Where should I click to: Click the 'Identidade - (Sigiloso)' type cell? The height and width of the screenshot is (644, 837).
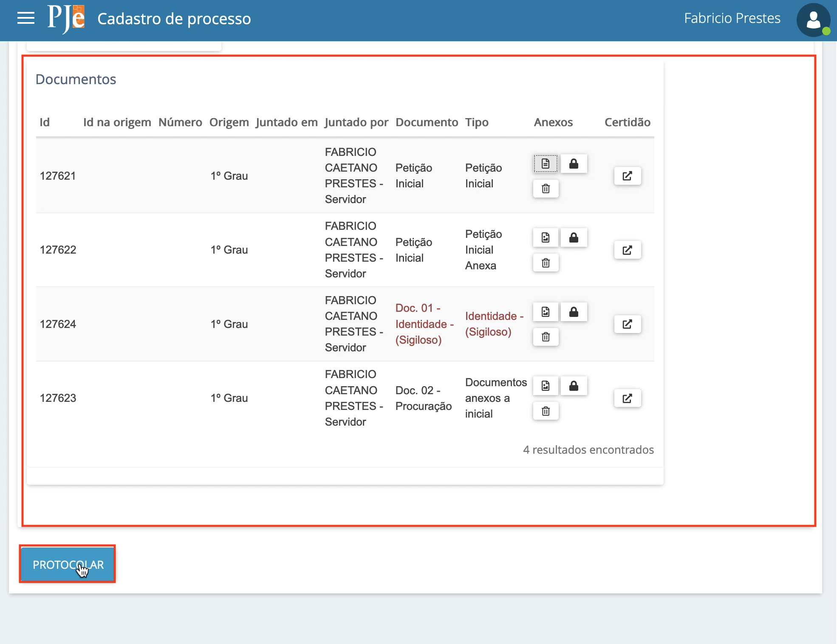(494, 324)
